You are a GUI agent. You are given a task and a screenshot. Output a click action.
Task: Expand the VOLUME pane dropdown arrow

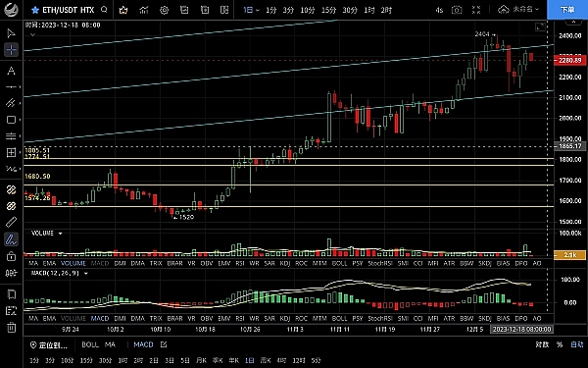pyautogui.click(x=61, y=234)
